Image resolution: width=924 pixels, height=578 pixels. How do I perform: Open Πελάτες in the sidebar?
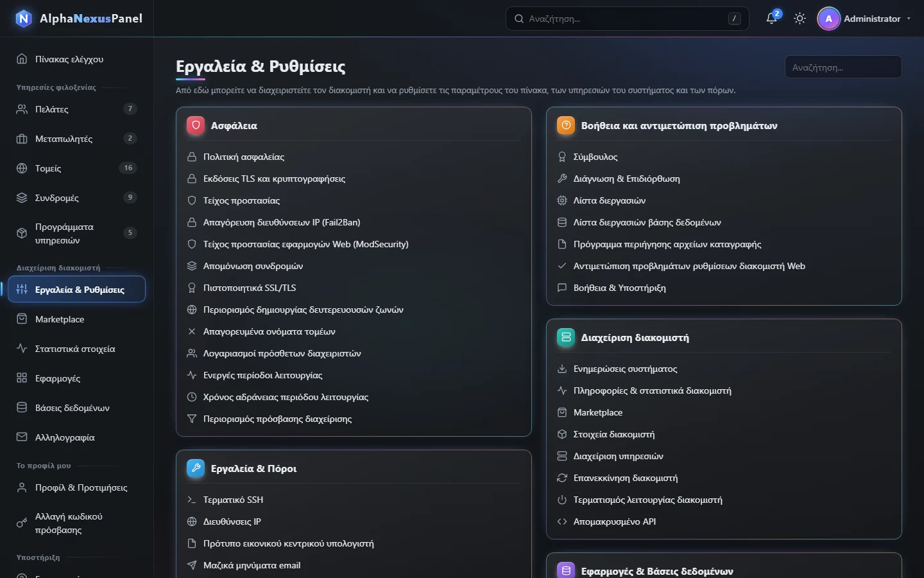76,109
